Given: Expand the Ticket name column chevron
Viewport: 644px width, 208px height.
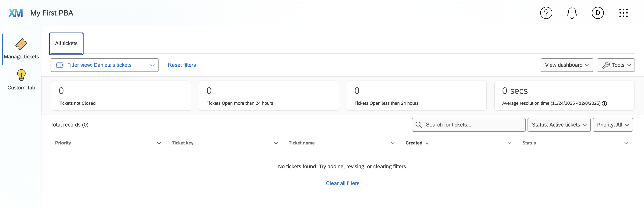Looking at the screenshot, I should tap(392, 143).
